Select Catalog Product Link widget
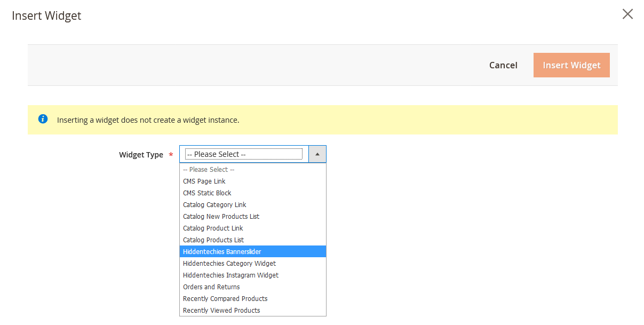 (212, 228)
